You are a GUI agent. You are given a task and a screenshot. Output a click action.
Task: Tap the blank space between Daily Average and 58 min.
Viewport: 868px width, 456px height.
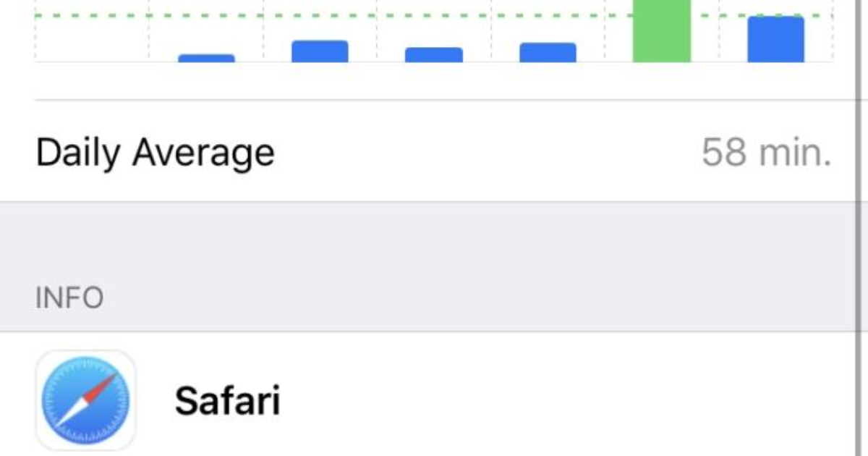click(485, 153)
